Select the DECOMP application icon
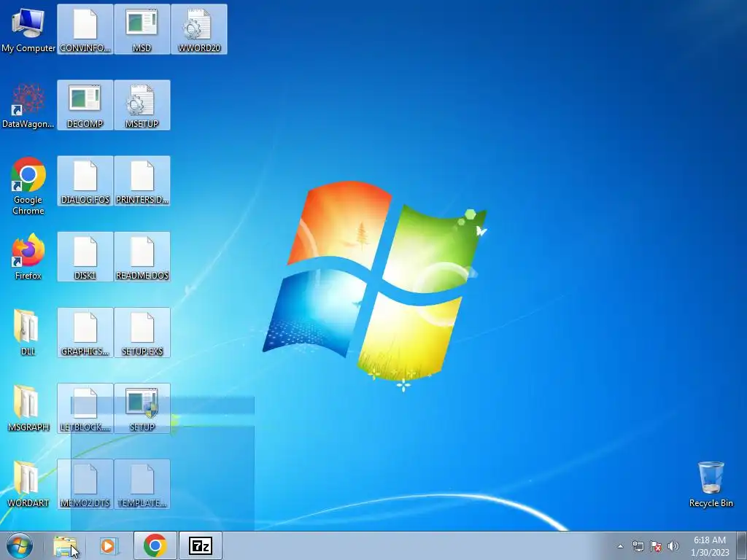 [x=85, y=105]
